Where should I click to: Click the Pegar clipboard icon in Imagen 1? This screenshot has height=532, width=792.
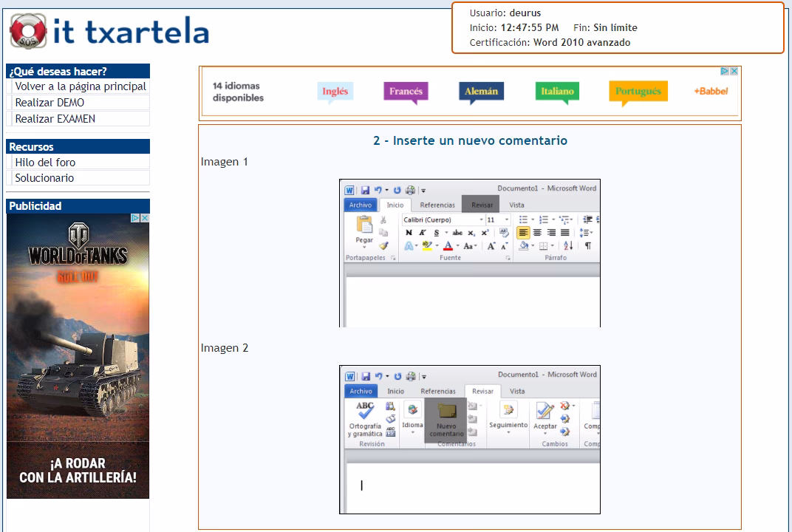[364, 230]
